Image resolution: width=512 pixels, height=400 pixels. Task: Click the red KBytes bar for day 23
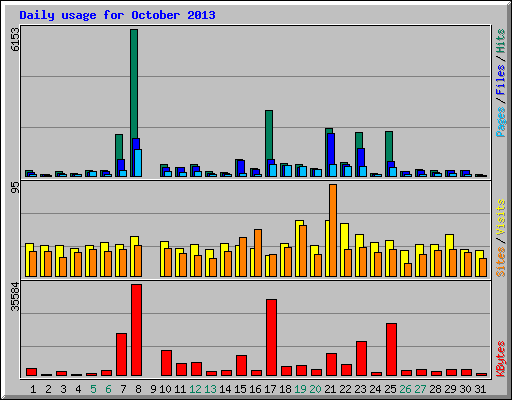point(361,358)
